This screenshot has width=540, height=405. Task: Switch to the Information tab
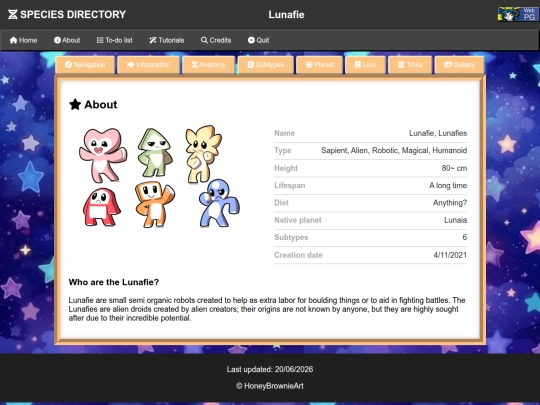tap(148, 65)
